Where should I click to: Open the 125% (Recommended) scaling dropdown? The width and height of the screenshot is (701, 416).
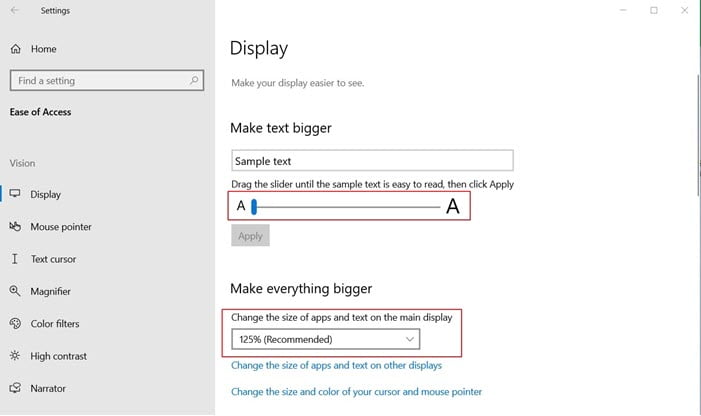coord(325,339)
